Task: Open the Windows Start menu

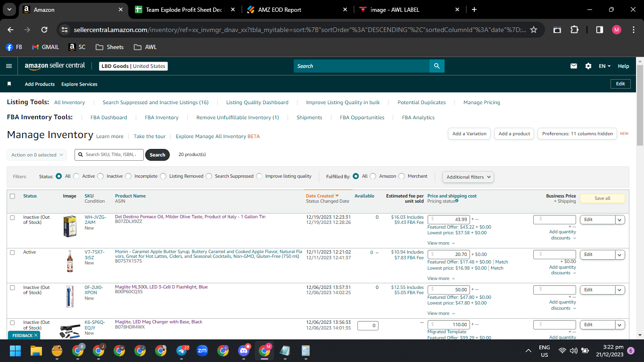Action: click(16, 351)
